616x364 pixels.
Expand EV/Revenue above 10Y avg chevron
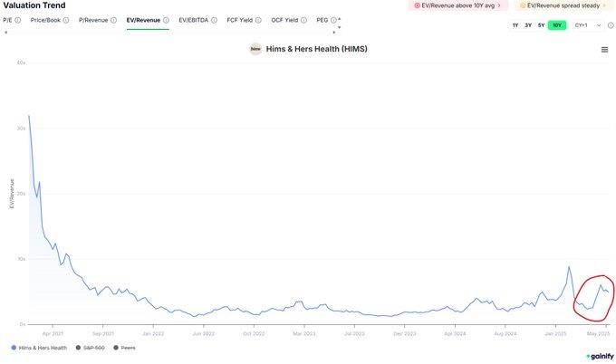point(499,5)
